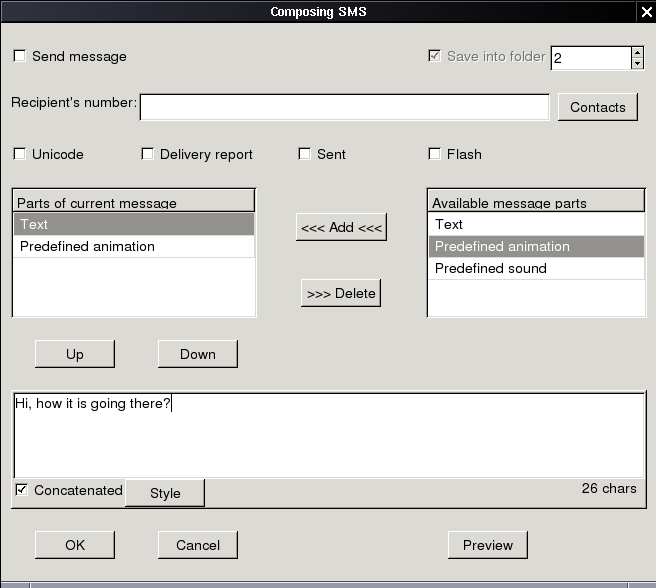Select Text in available message parts

coord(536,224)
